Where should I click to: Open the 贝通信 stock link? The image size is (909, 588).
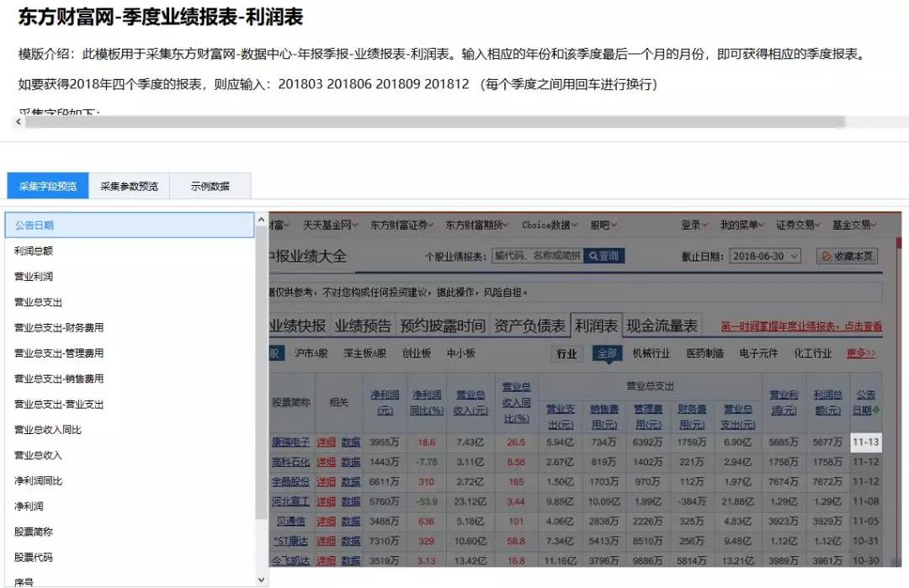coord(291,522)
